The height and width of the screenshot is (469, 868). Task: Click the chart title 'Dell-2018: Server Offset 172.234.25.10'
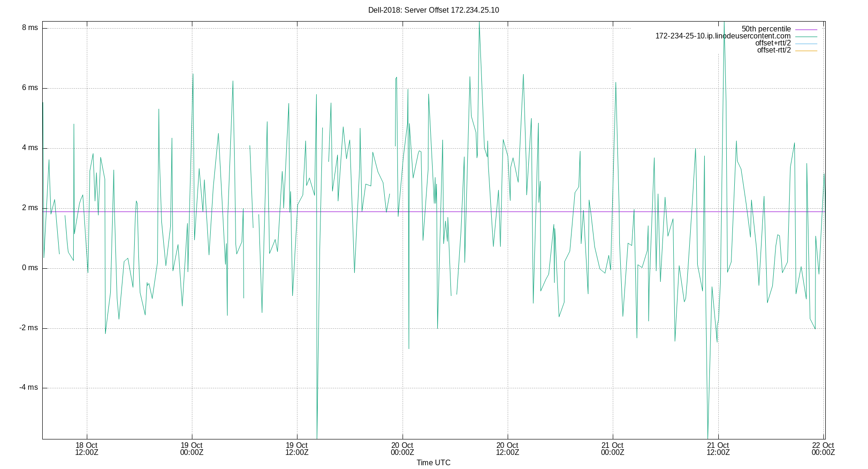tap(434, 10)
